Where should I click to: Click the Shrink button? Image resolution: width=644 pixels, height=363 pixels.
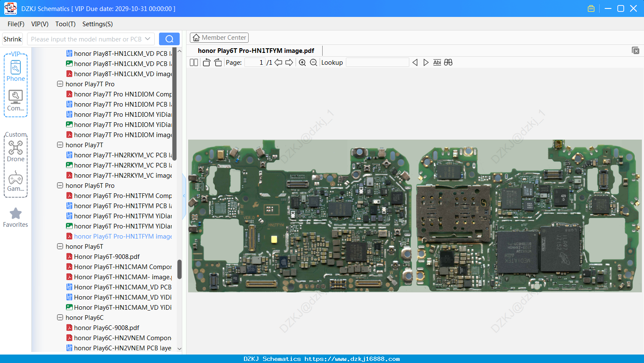13,39
